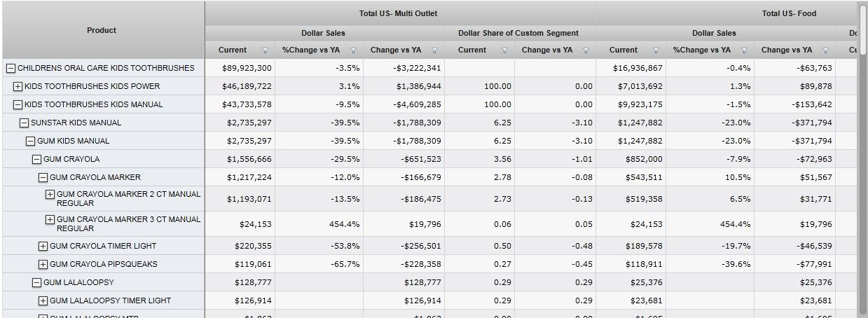
Task: Select GUM CRAYOLA MARKER tree item
Action: [x=95, y=177]
